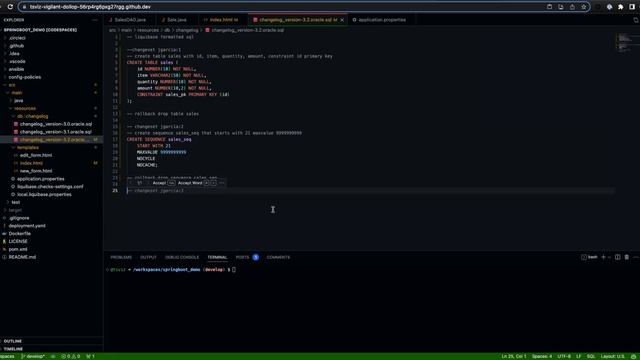Reload the browser page

(x=10, y=7)
